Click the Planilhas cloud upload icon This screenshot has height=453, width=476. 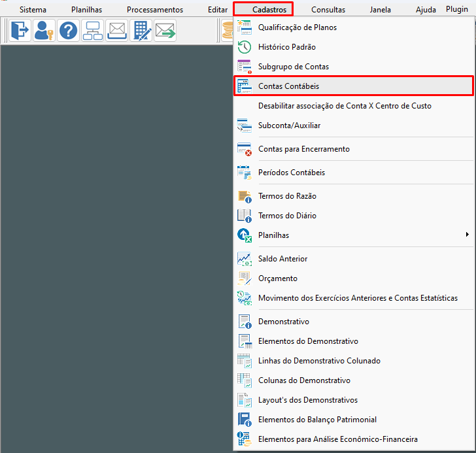point(245,235)
